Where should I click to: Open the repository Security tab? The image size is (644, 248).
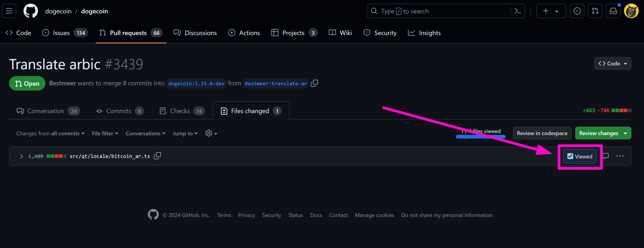pos(380,33)
